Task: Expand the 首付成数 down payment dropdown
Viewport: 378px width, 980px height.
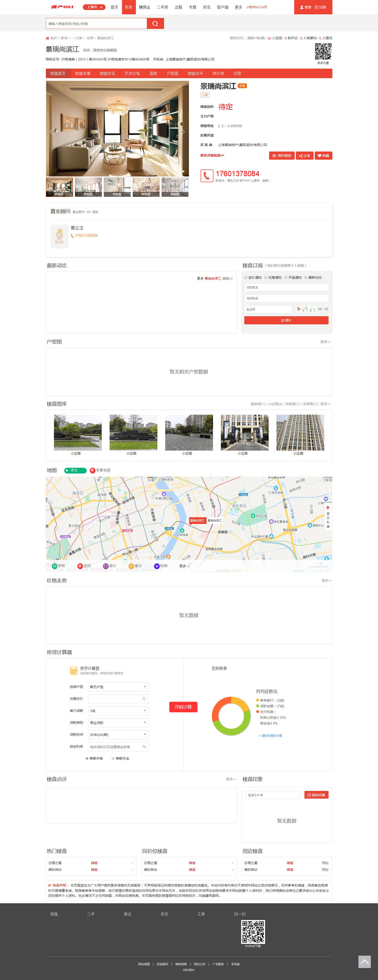Action: 118,711
